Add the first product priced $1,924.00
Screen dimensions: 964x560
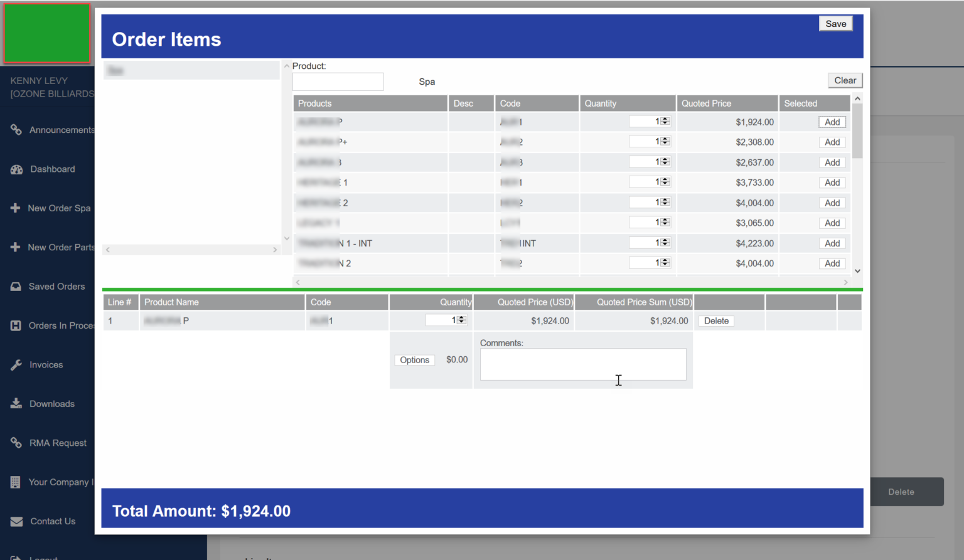point(832,121)
